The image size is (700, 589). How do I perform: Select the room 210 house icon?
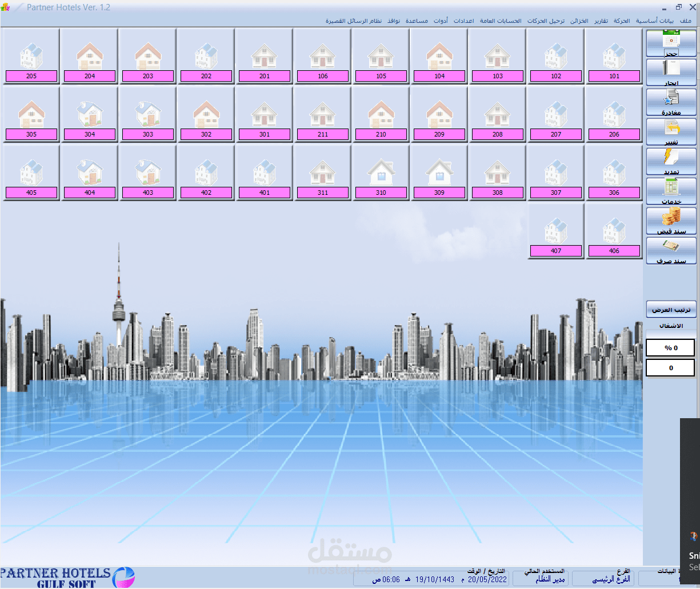pos(381,114)
